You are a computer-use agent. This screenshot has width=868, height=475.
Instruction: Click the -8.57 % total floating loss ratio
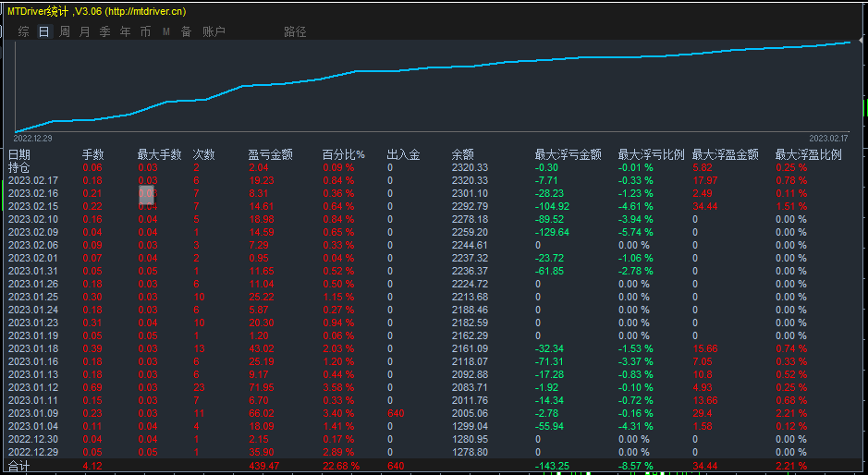click(x=636, y=466)
